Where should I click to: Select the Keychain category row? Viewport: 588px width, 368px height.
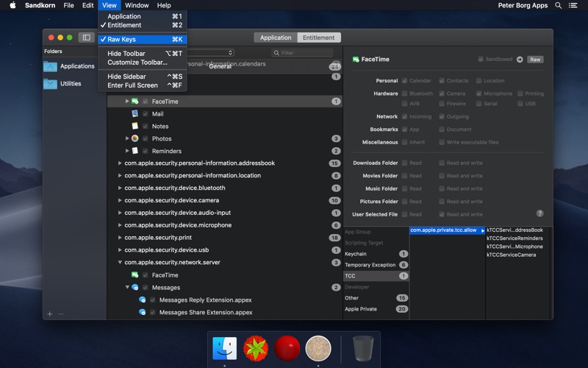point(376,254)
